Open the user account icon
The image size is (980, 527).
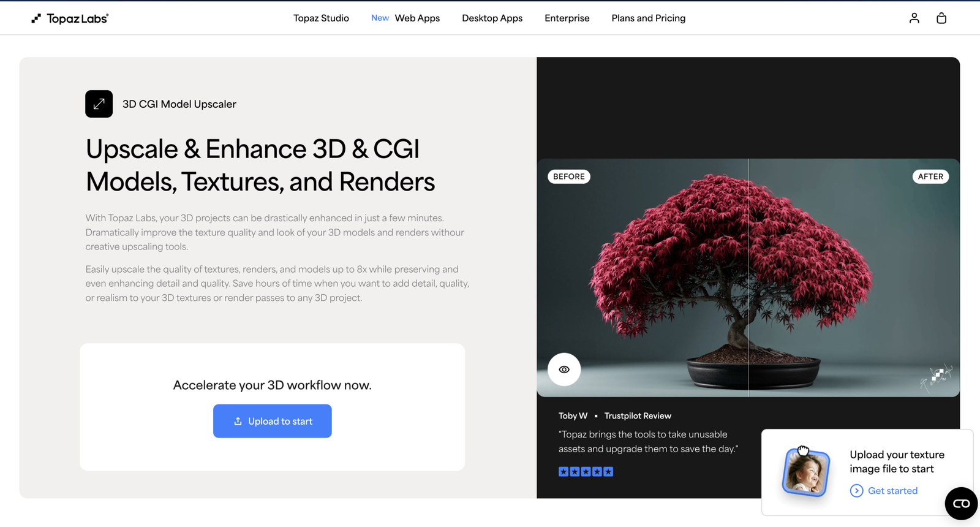[x=914, y=18]
